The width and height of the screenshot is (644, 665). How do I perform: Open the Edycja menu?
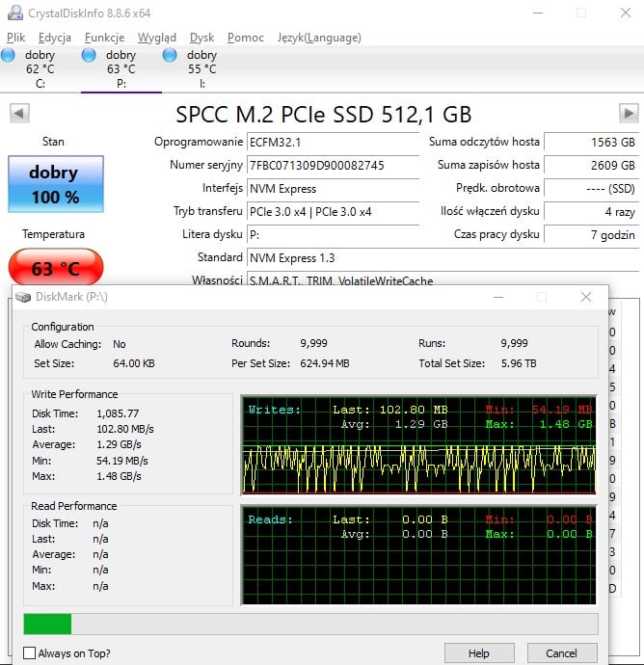[55, 38]
